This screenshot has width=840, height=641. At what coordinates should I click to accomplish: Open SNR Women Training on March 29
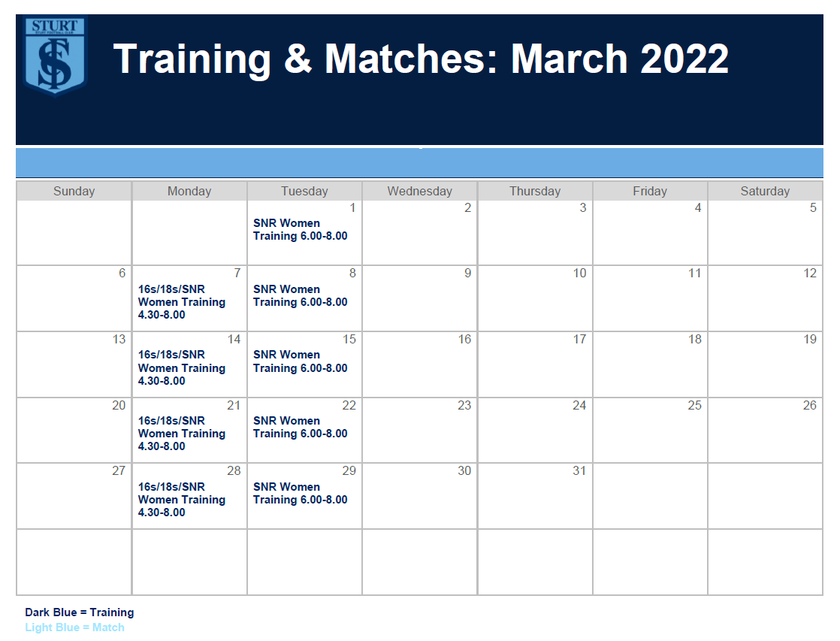tap(300, 493)
